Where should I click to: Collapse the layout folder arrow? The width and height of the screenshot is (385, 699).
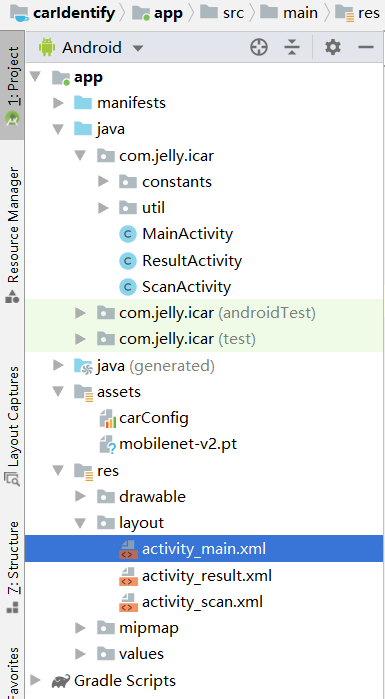click(x=80, y=523)
